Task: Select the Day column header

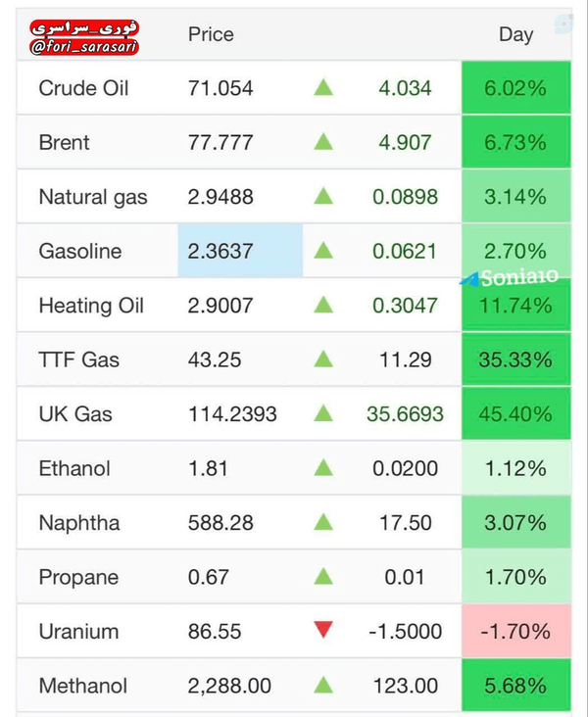Action: (515, 34)
